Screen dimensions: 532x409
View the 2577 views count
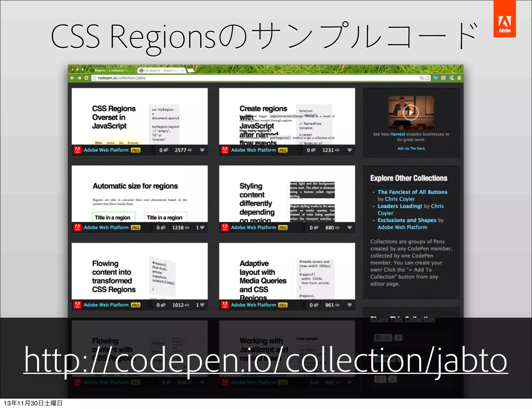pyautogui.click(x=183, y=150)
